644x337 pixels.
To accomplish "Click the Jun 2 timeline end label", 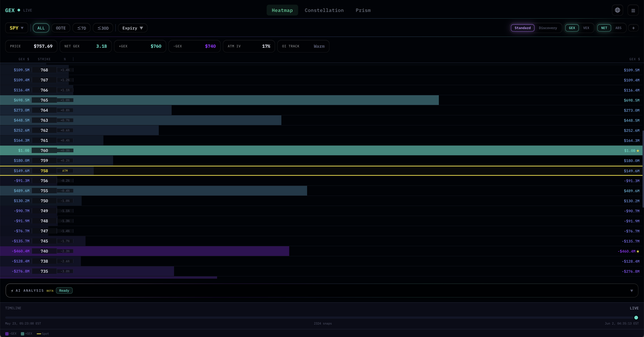I will (x=621, y=324).
